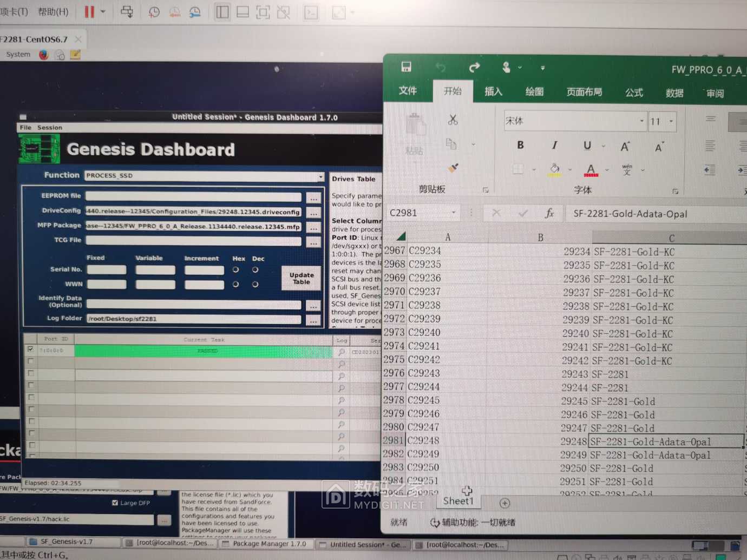Launch Firefox from CentOS panel
This screenshot has height=560, width=747.
(x=44, y=54)
